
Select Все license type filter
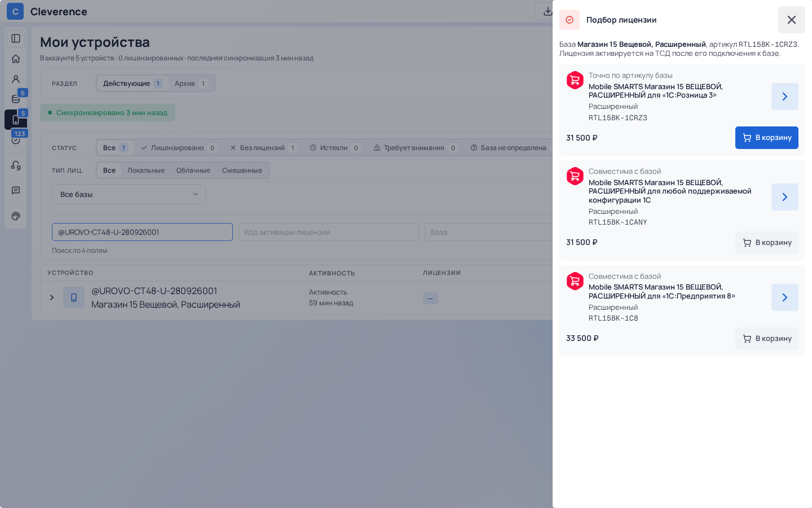click(109, 170)
